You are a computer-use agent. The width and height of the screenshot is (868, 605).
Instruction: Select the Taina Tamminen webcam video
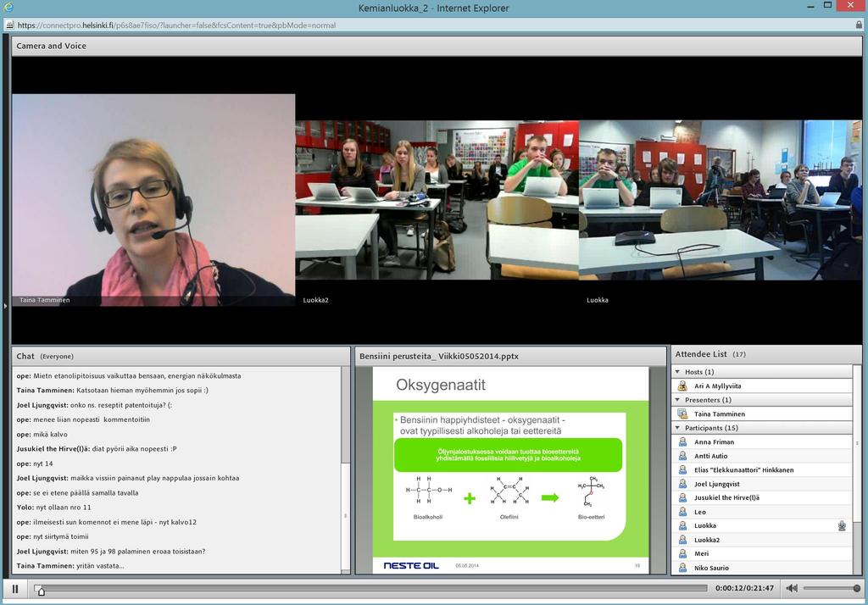[153, 200]
